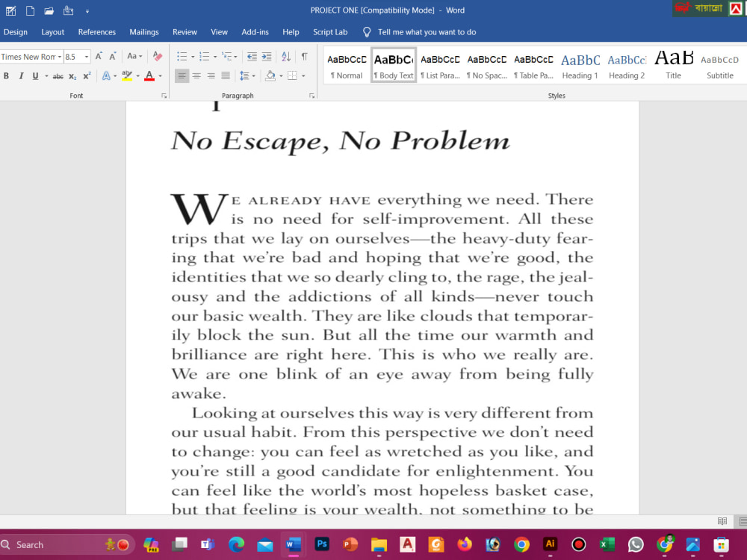The height and width of the screenshot is (560, 747).
Task: Click the yellow text highlight color button
Action: point(127,75)
